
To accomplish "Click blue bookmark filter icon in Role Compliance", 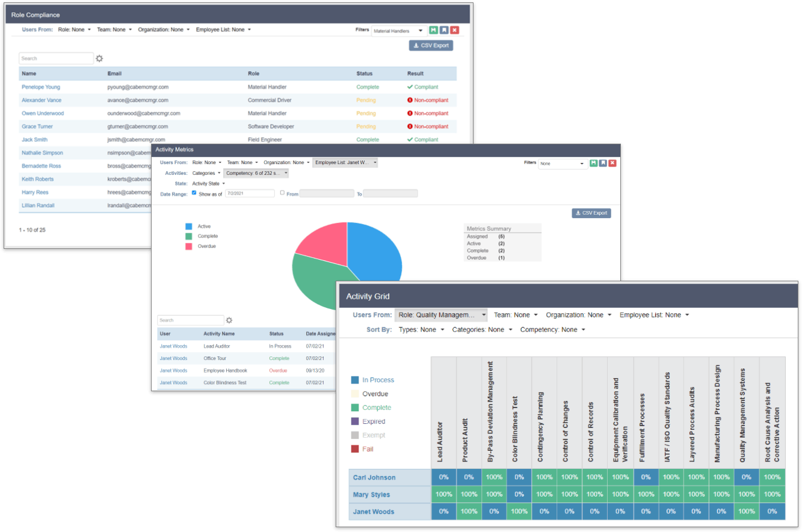I will [444, 30].
